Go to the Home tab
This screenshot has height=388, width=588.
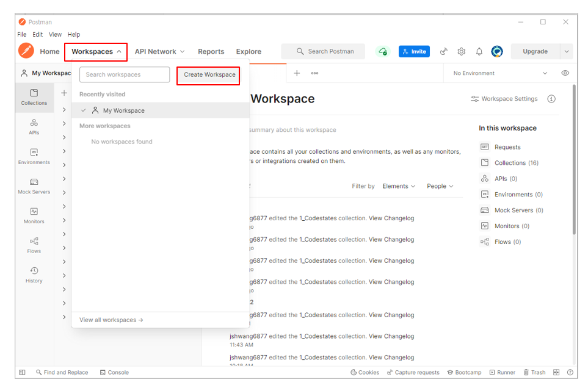[49, 52]
